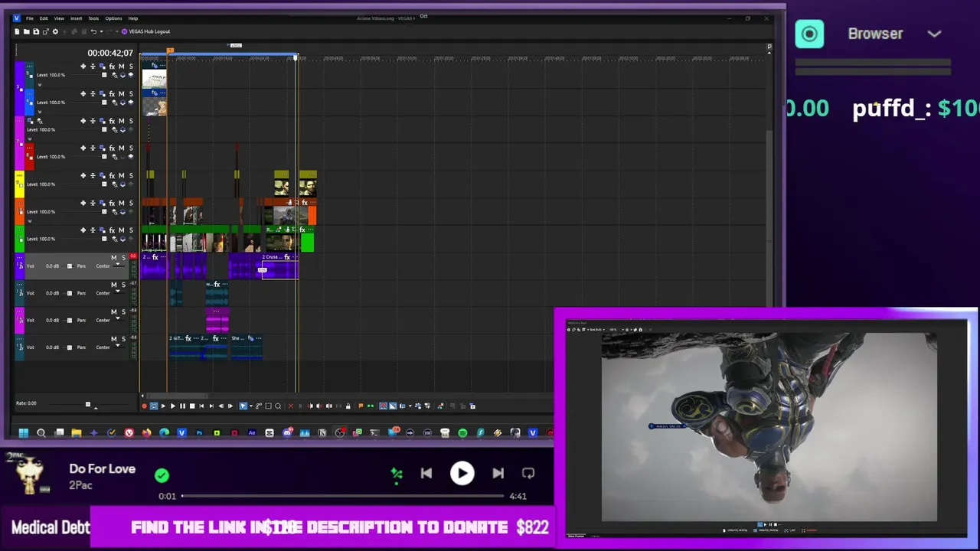Jump to the project end in the transport bar

(211, 406)
